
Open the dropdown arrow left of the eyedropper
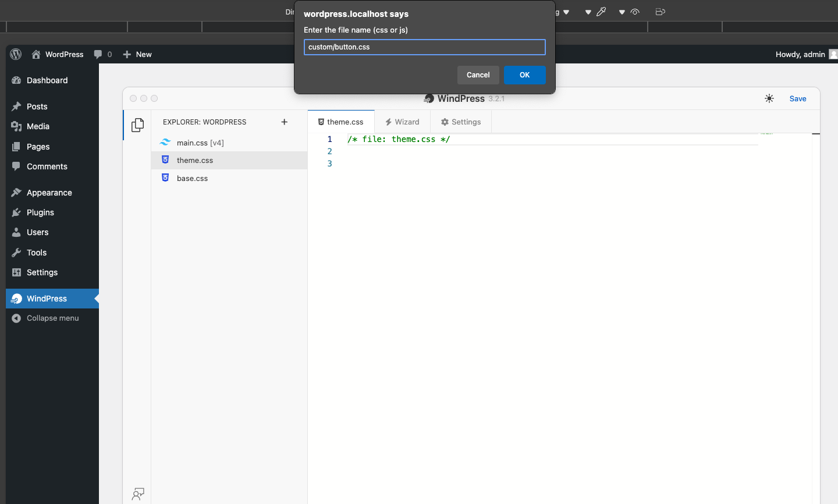click(x=588, y=12)
